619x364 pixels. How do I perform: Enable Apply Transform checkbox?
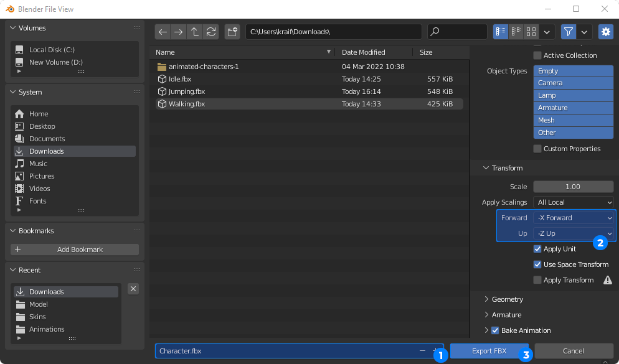tap(537, 280)
